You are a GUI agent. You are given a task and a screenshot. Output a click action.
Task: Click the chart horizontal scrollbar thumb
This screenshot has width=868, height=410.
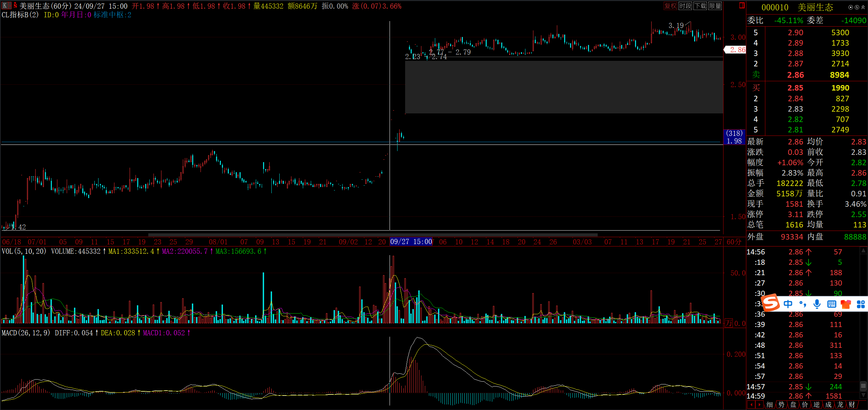(373, 235)
